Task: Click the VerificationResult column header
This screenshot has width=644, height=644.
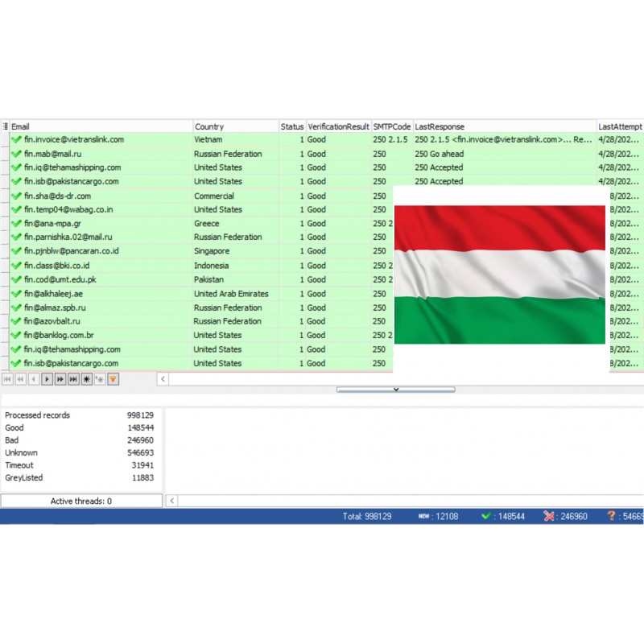Action: coord(338,126)
